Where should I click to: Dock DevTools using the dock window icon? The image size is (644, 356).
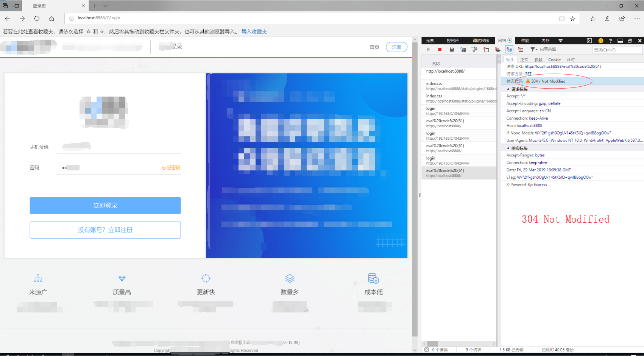point(620,41)
